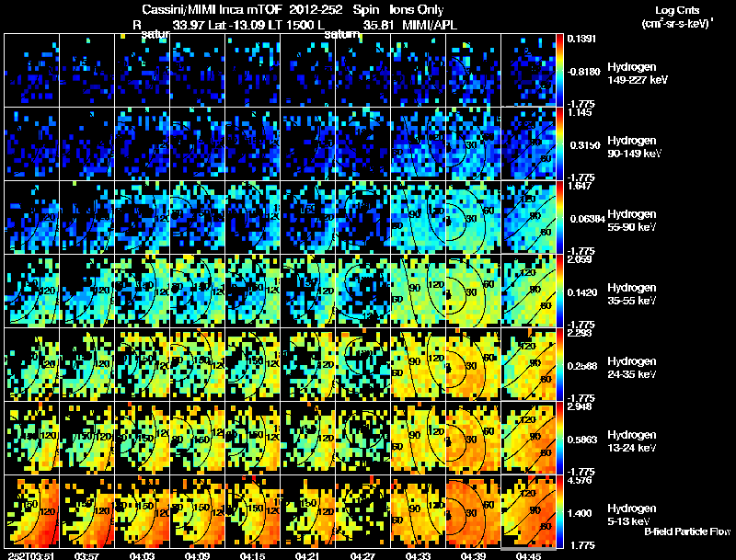This screenshot has height=560, width=736.
Task: Select the 90-149 keV image panel at 04:15
Action: [252, 144]
